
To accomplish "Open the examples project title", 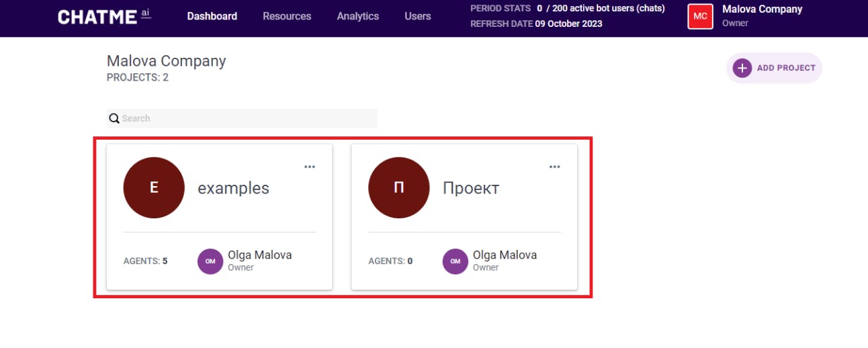I will tap(233, 188).
